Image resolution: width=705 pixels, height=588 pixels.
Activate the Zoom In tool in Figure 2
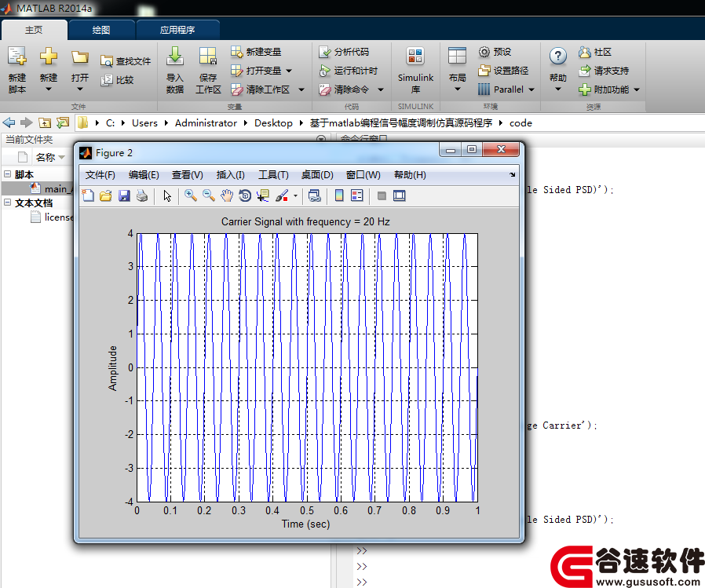[191, 195]
